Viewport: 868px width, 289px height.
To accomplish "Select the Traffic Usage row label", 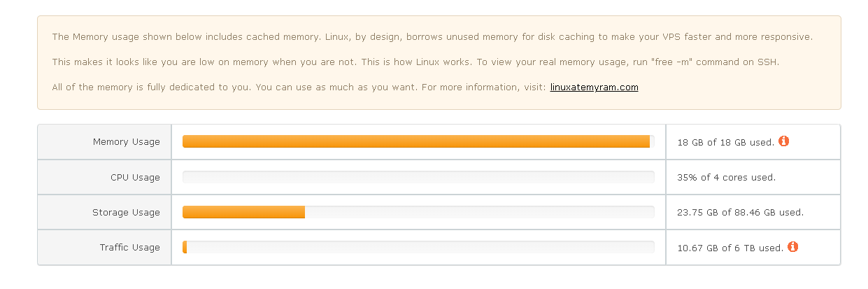I will pos(129,248).
